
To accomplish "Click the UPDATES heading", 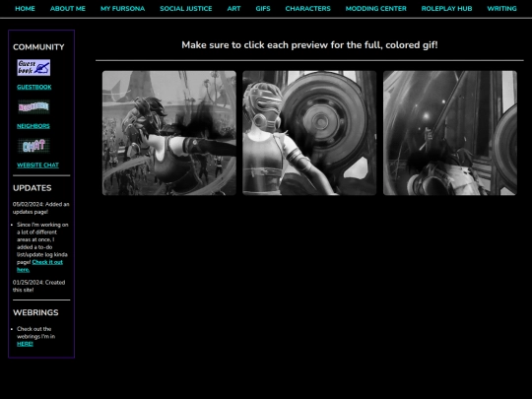I will (33, 188).
